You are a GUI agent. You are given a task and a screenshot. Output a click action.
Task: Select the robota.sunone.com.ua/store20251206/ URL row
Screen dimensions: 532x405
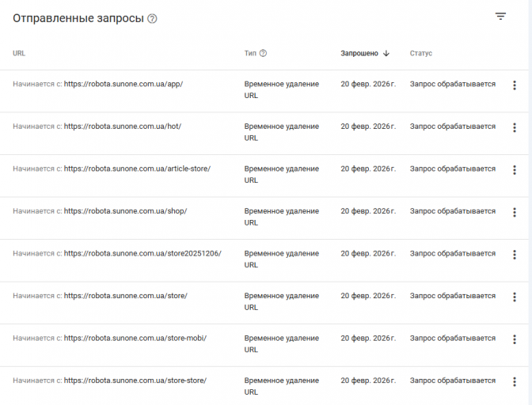point(142,253)
